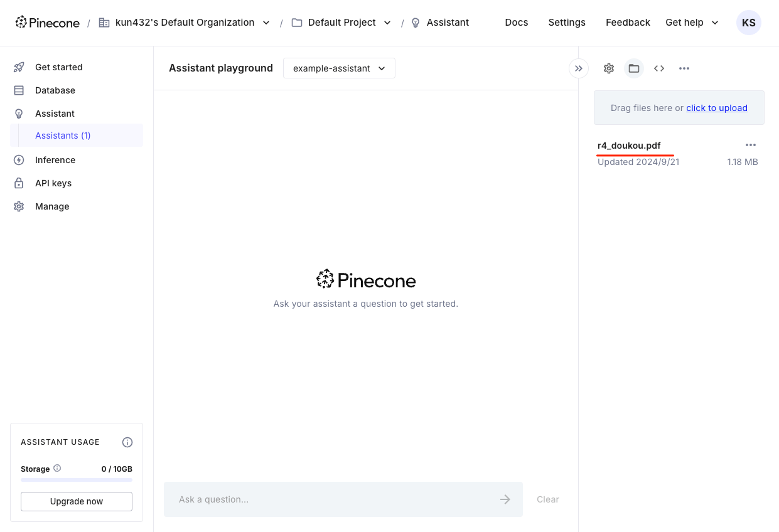This screenshot has height=532, width=779.
Task: Open the code snippet icon tab
Action: point(659,68)
